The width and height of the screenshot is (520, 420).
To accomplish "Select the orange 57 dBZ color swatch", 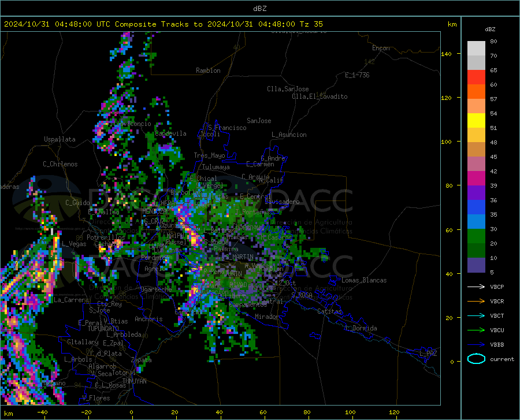I will [476, 92].
